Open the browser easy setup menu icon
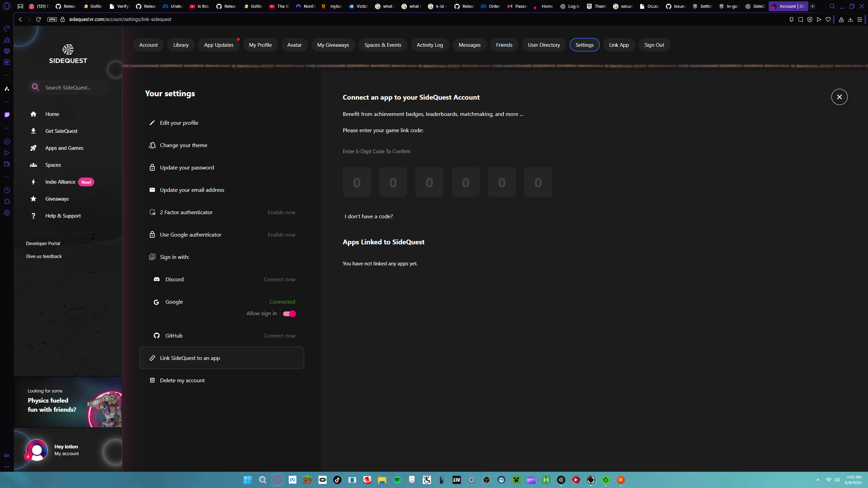The height and width of the screenshot is (488, 868). click(x=860, y=20)
